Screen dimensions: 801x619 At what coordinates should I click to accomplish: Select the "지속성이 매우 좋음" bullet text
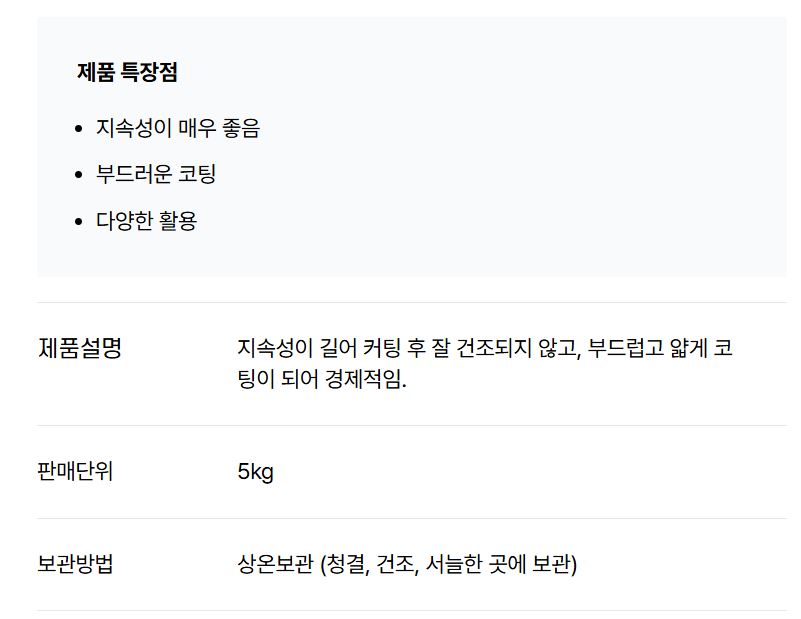coord(177,128)
